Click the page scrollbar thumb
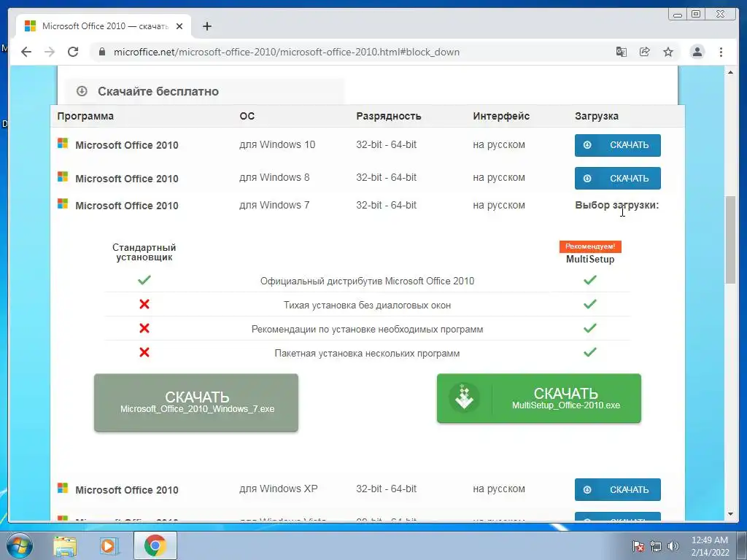 (730, 239)
